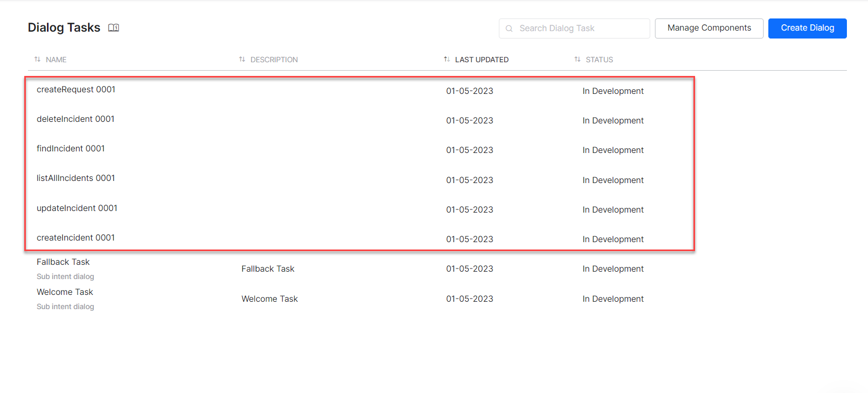Screen dimensions: 868x393
Task: Select the updateIncident 0001 dialog task
Action: 77,208
